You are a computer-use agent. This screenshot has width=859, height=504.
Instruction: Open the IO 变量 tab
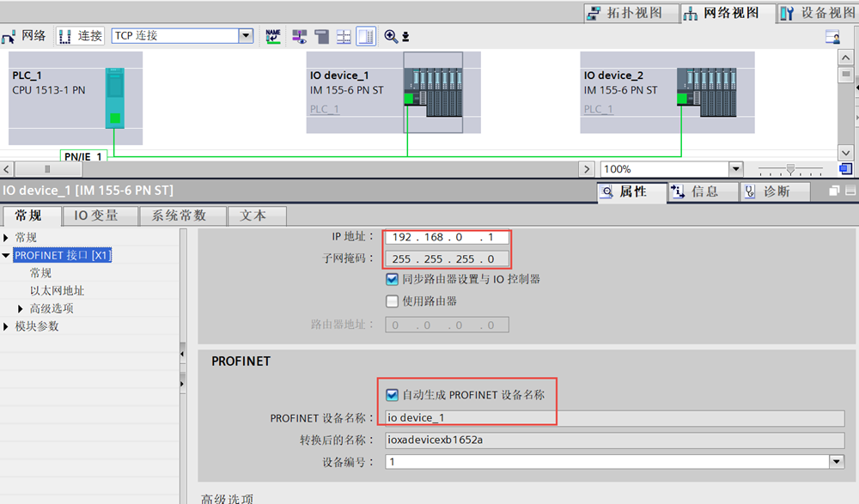[x=95, y=216]
